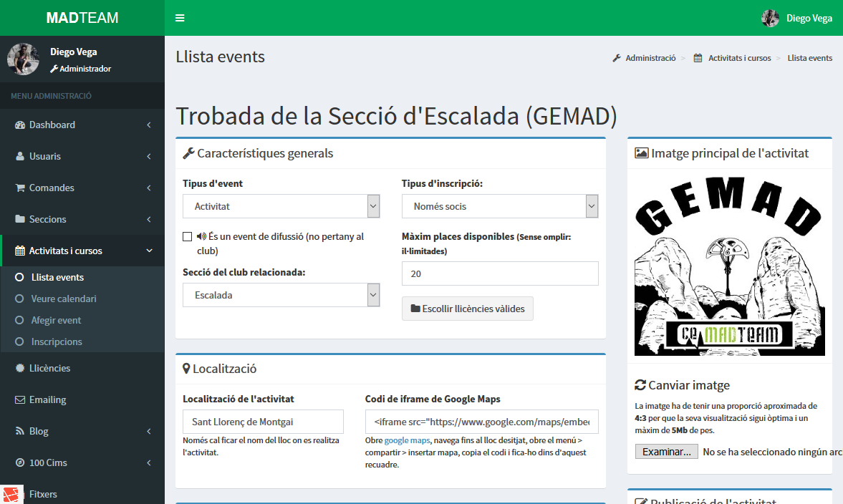Screen dimensions: 843x504
Task: Click the Google Maps iframe code field
Action: pyautogui.click(x=482, y=422)
